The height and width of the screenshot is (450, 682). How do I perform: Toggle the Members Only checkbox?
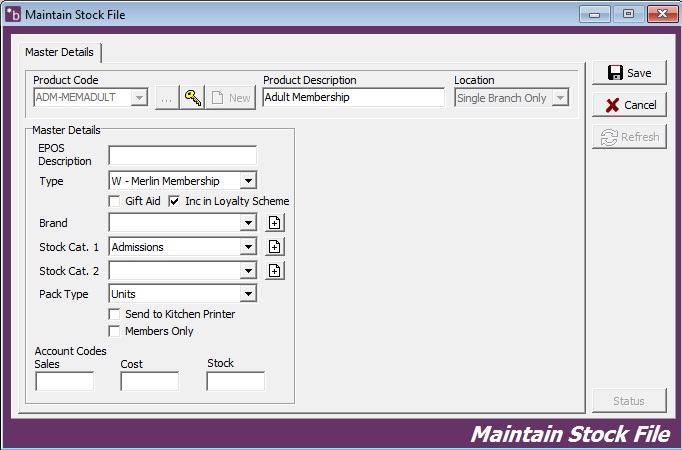[115, 331]
